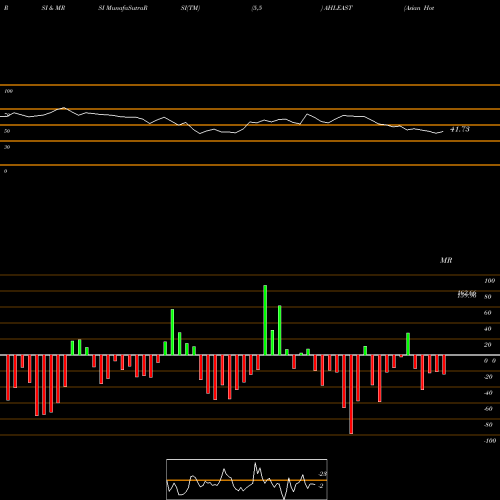Click the -28 value in mini chart
500x500 pixels.
(323, 474)
